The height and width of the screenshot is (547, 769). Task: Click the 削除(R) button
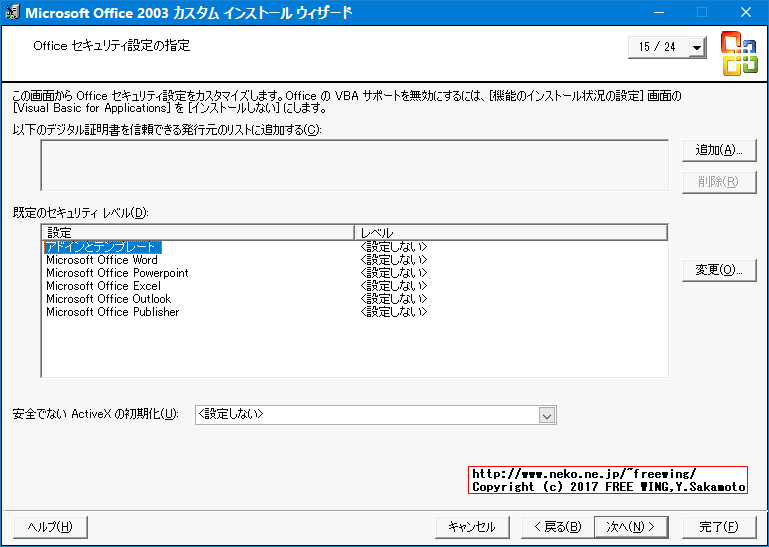tap(719, 182)
